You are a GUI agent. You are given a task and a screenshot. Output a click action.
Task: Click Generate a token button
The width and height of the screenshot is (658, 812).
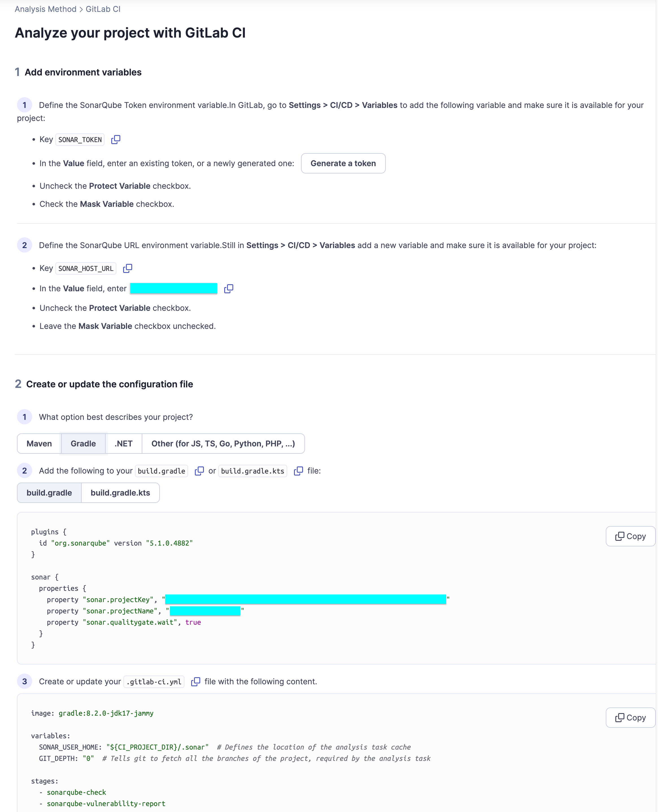(x=343, y=163)
